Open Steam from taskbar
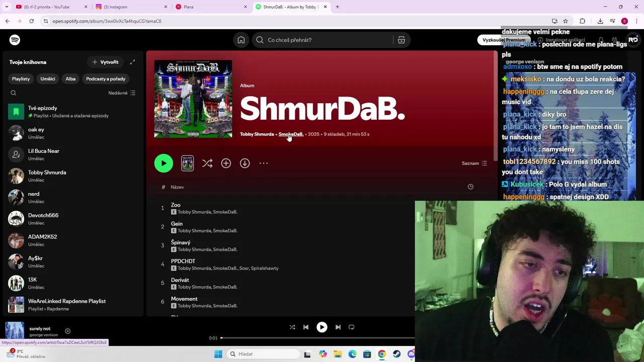Image resolution: width=644 pixels, height=362 pixels. (x=396, y=354)
